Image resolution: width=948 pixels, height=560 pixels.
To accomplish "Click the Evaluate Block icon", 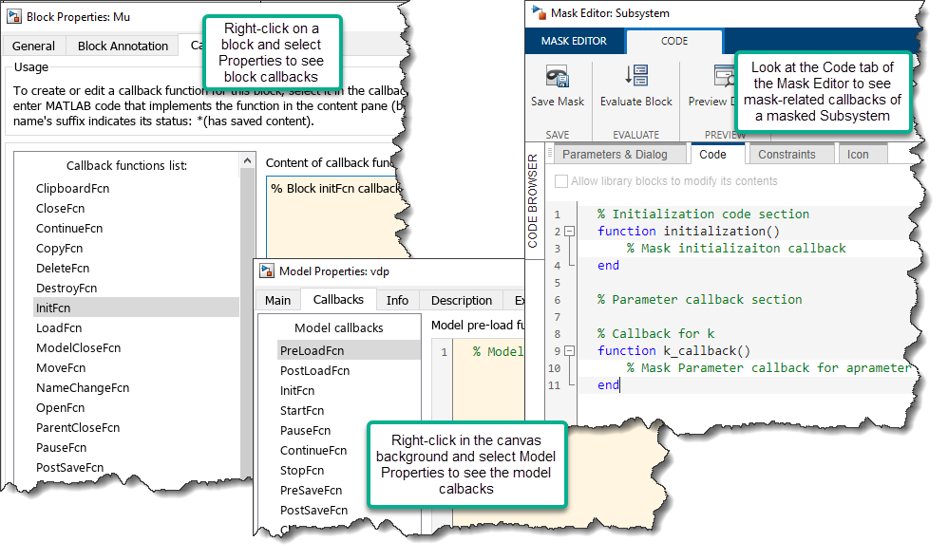I will click(x=635, y=77).
